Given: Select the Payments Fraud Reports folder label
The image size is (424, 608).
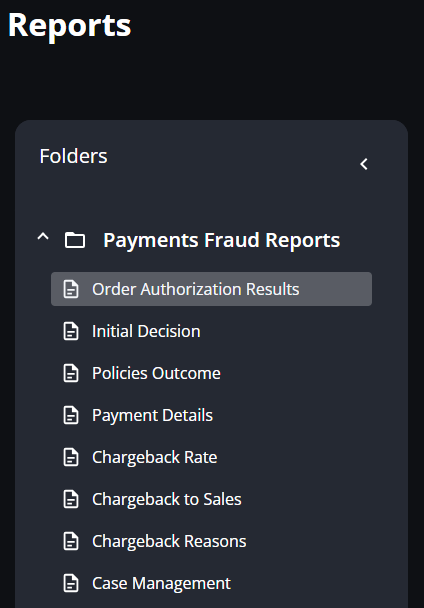Looking at the screenshot, I should (x=222, y=240).
